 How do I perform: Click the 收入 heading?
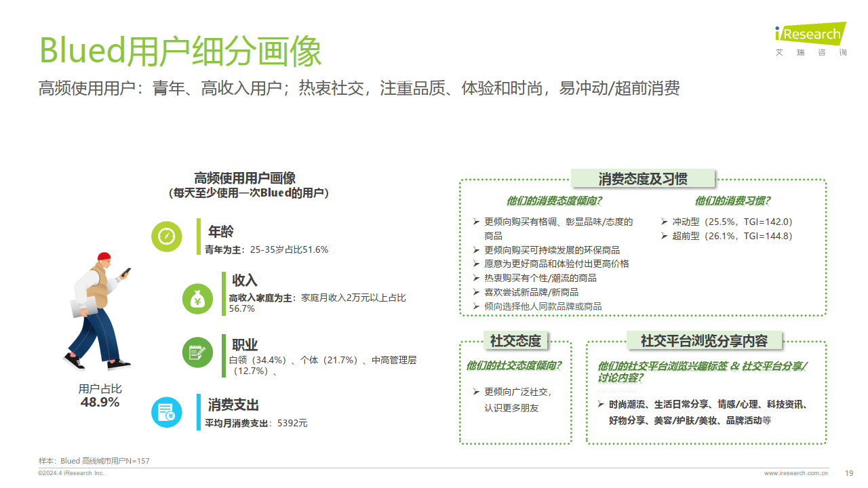[x=245, y=280]
